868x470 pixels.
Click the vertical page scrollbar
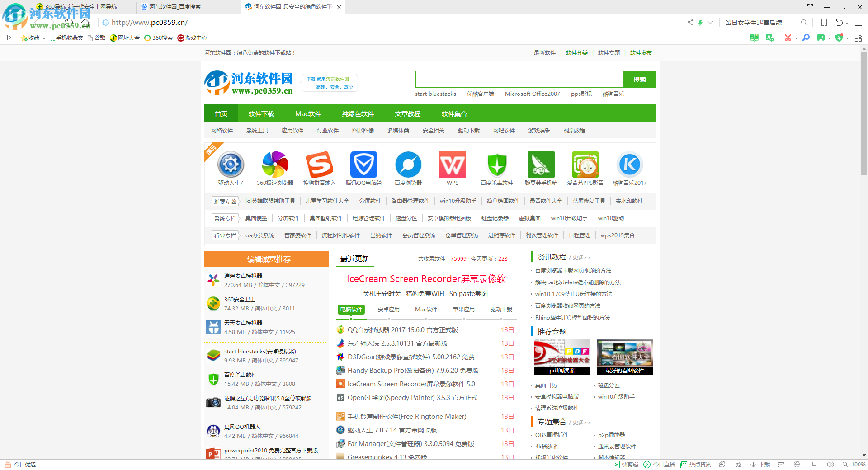(x=864, y=113)
